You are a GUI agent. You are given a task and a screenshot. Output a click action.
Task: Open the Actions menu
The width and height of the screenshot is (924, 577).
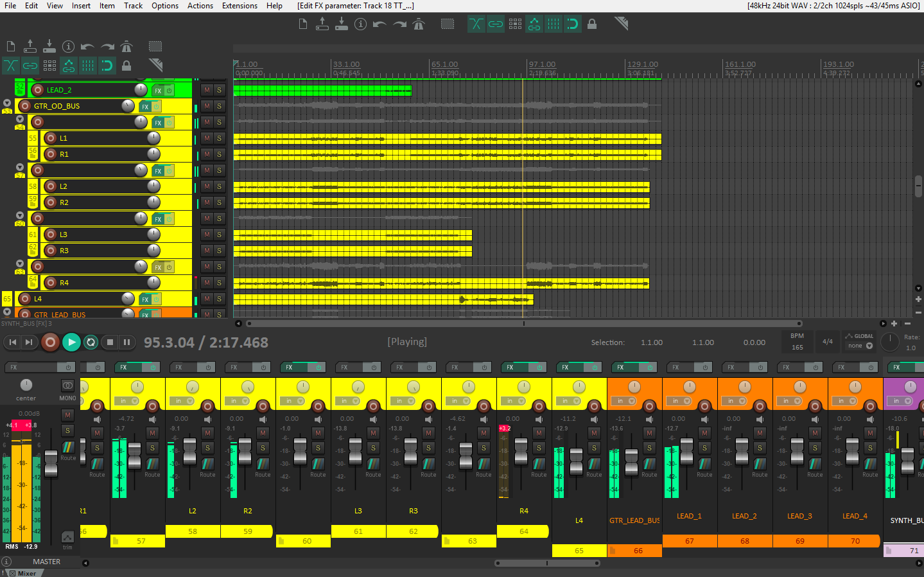point(200,6)
